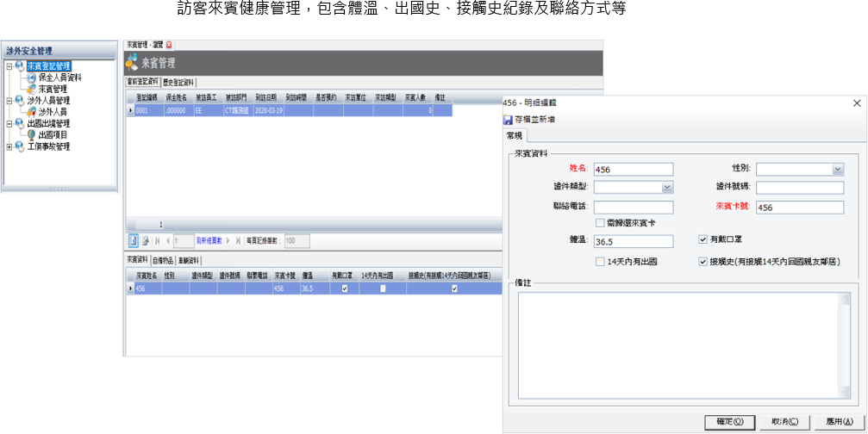Close the 來賓管理 - 瀏覽 tab
Screen dimensions: 868x434
coord(169,44)
